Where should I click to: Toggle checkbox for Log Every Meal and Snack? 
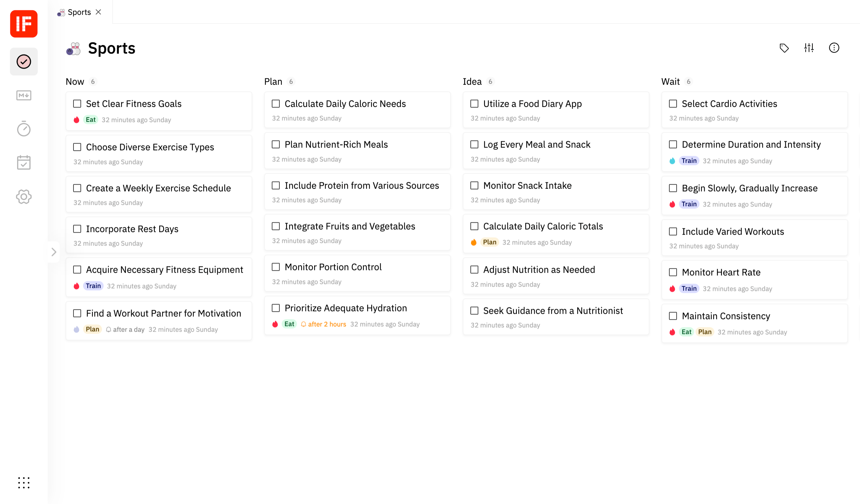pyautogui.click(x=474, y=145)
